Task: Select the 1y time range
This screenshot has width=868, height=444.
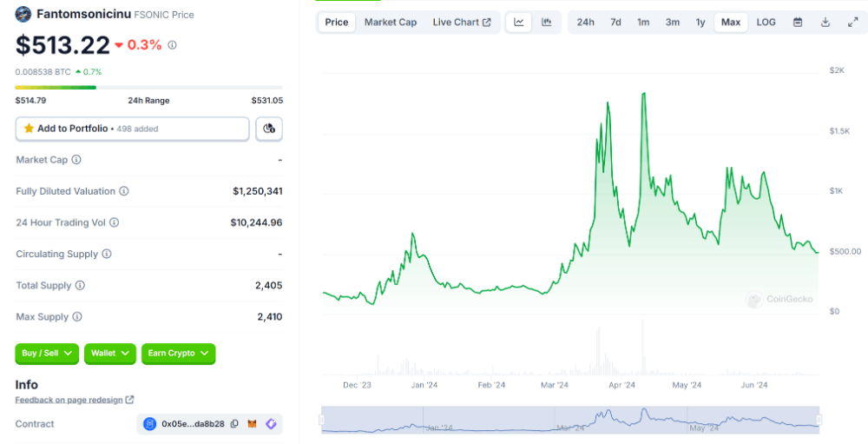Action: [x=700, y=23]
